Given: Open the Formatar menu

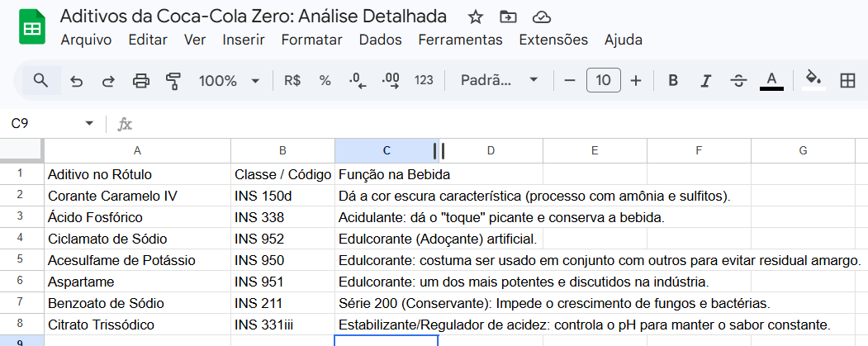Looking at the screenshot, I should coord(311,40).
